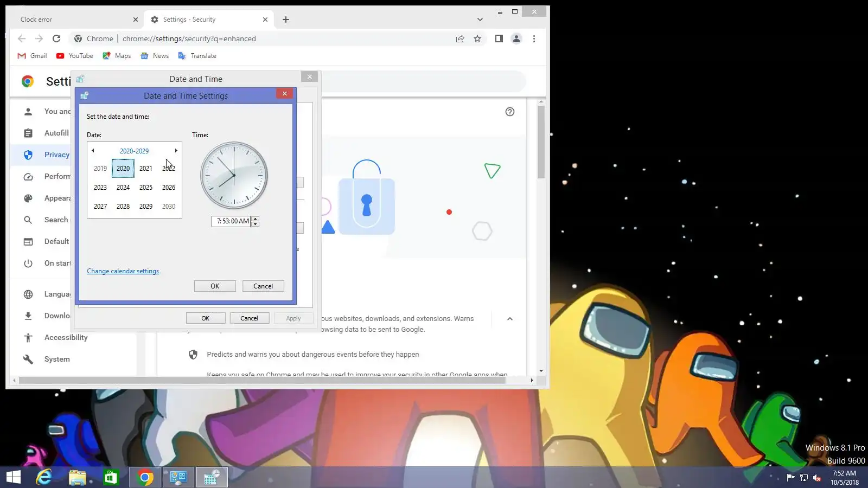Open Windows Store from taskbar
Screen dimensions: 868x488
pyautogui.click(x=111, y=477)
